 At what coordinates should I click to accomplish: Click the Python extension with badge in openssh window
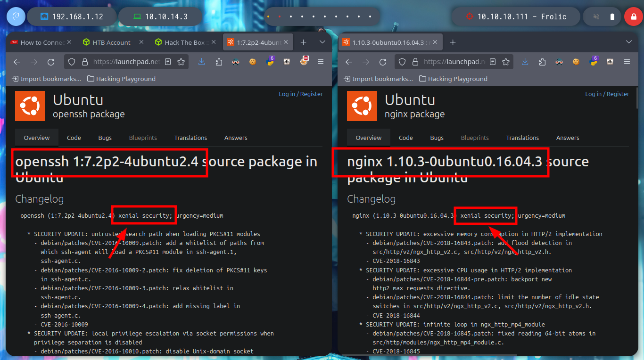click(271, 61)
